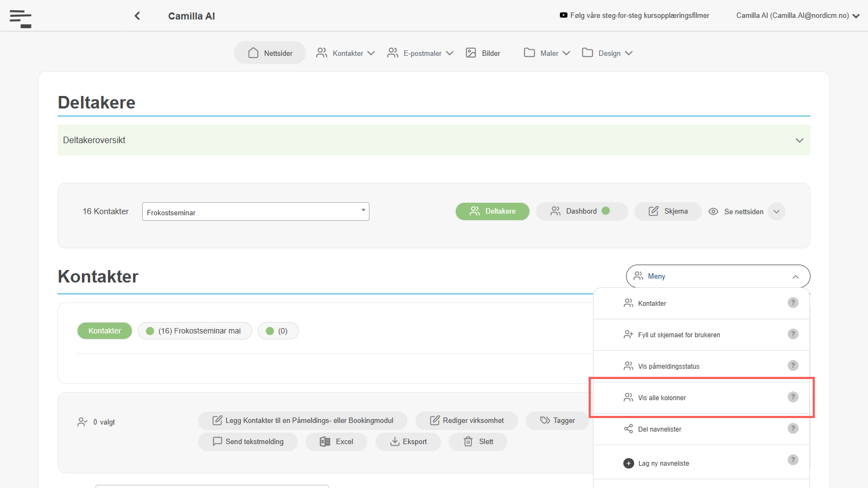
Task: Click the eye icon for Se nettsiden
Action: [713, 211]
